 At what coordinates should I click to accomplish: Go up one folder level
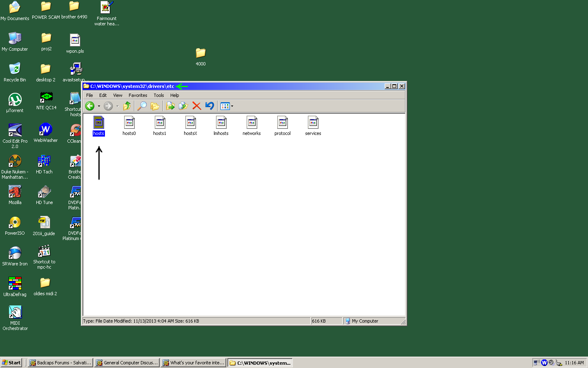(127, 106)
